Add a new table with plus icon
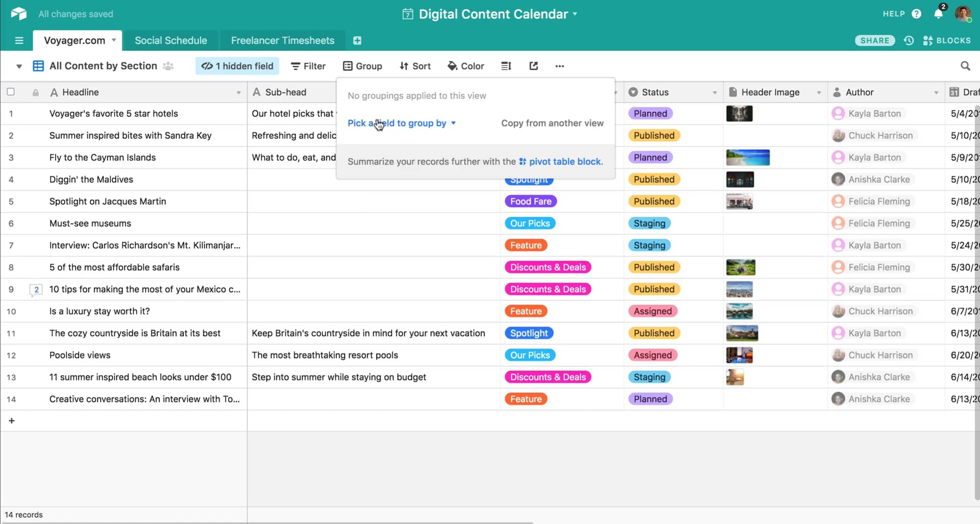The height and width of the screenshot is (524, 980). [x=357, y=40]
